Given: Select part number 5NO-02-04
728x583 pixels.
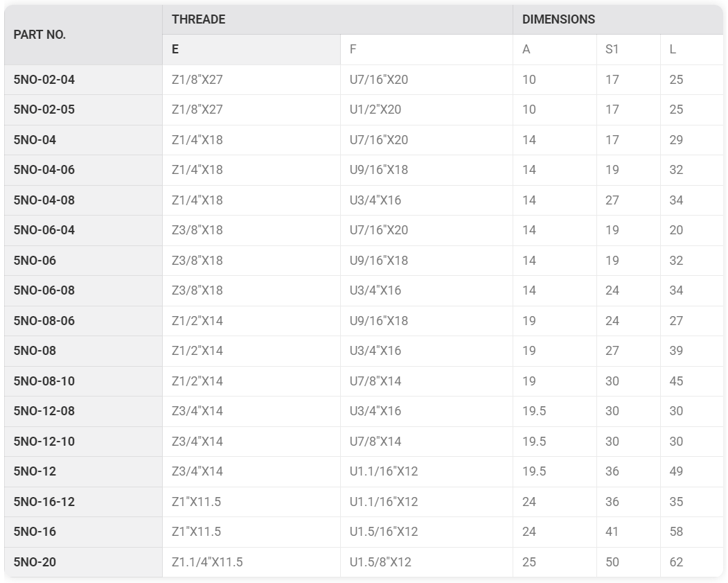Looking at the screenshot, I should 44,80.
